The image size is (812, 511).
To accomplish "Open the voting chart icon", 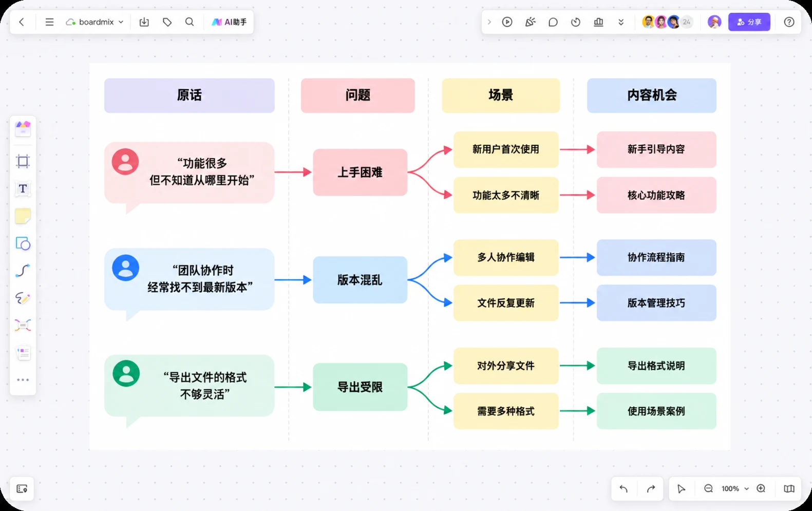I will (x=598, y=22).
